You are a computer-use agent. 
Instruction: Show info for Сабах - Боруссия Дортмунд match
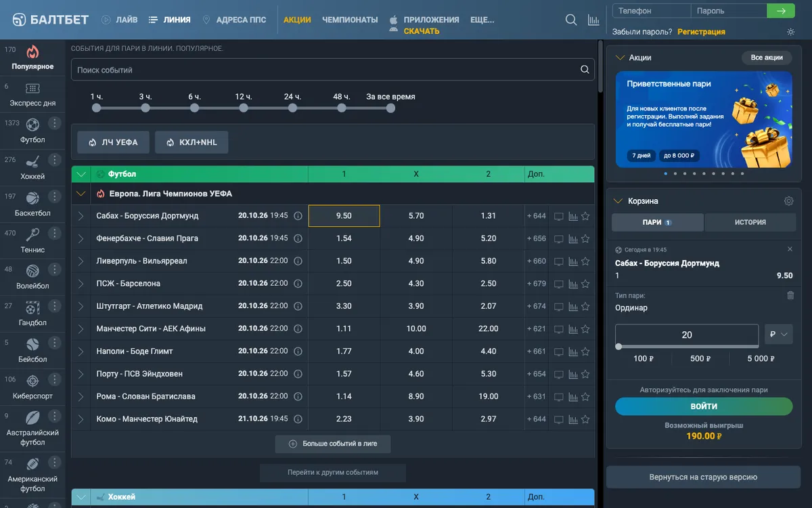(x=298, y=216)
